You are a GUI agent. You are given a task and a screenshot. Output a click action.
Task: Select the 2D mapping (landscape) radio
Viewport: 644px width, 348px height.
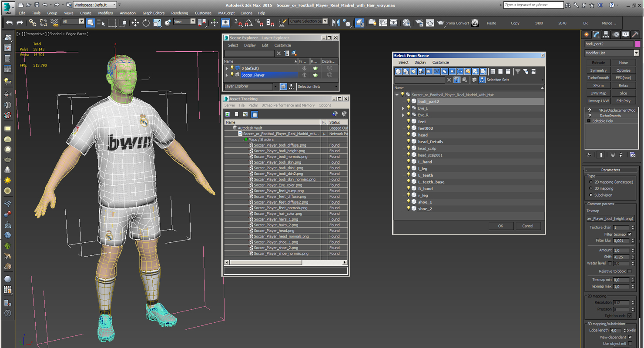(590, 182)
